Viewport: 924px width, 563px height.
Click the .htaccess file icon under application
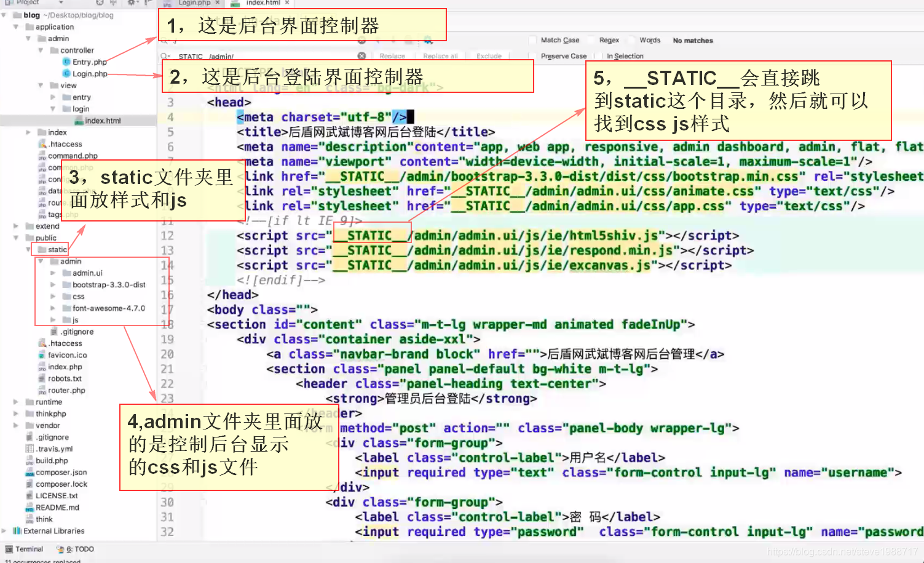tap(42, 144)
